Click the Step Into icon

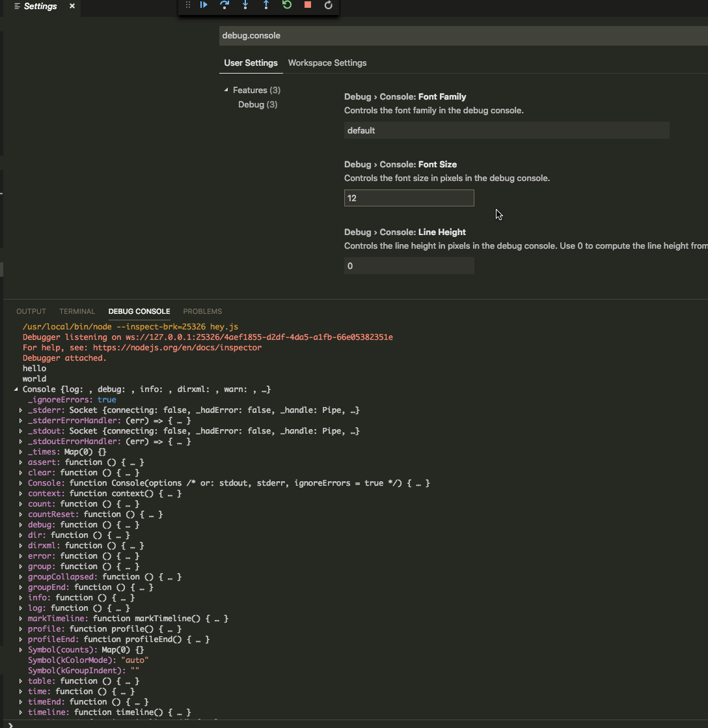click(245, 5)
